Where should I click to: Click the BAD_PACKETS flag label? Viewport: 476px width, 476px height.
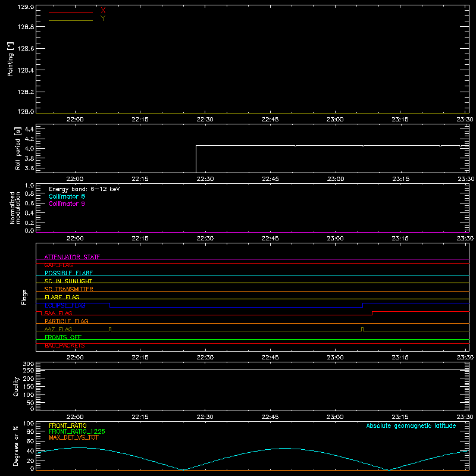point(65,346)
